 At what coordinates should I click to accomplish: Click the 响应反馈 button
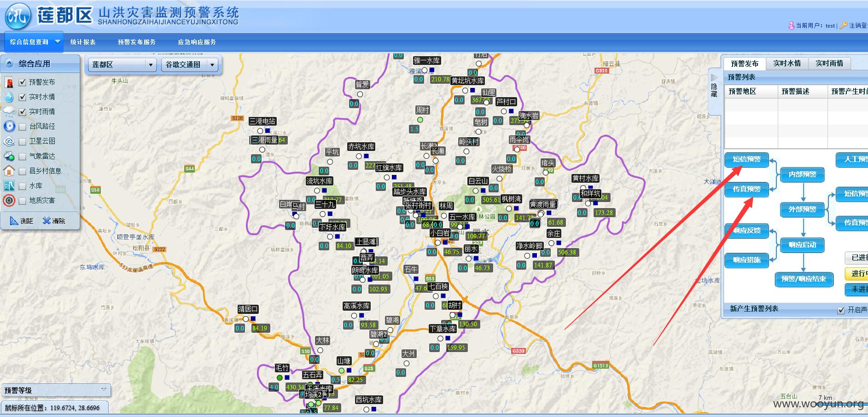(x=747, y=231)
